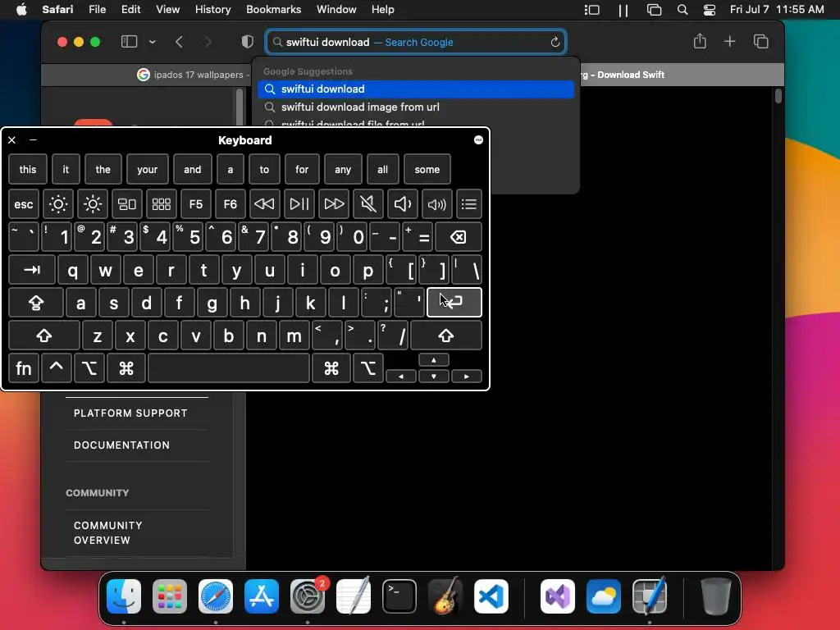The height and width of the screenshot is (630, 840).
Task: Click the space bar key
Action: tap(229, 368)
